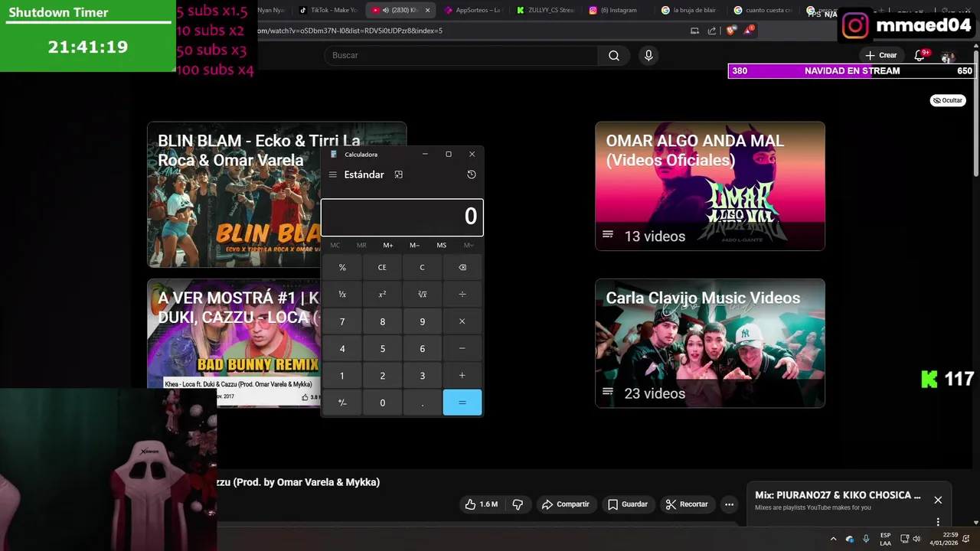Click the multiply operator key
The width and height of the screenshot is (980, 551).
point(462,321)
